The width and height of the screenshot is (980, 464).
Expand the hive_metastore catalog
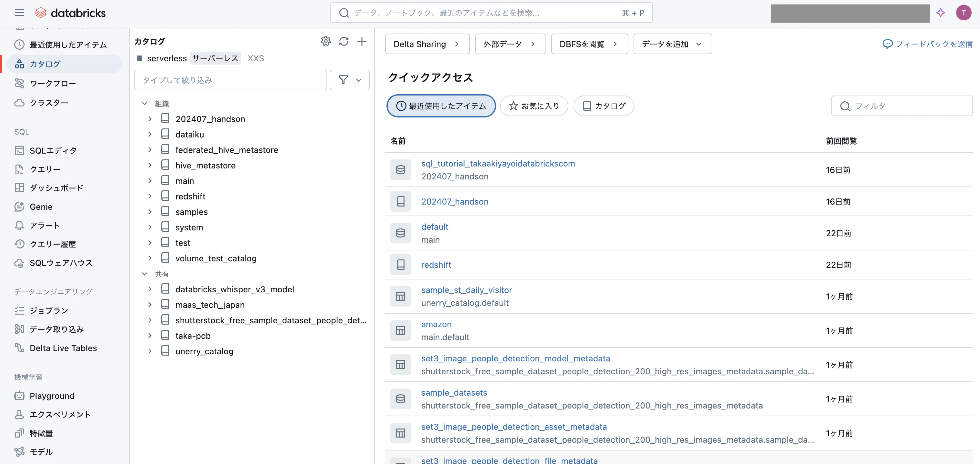[150, 165]
